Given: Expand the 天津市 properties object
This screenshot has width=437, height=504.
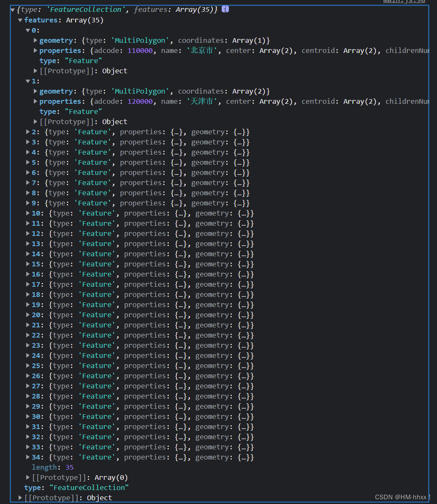Looking at the screenshot, I should click(36, 101).
